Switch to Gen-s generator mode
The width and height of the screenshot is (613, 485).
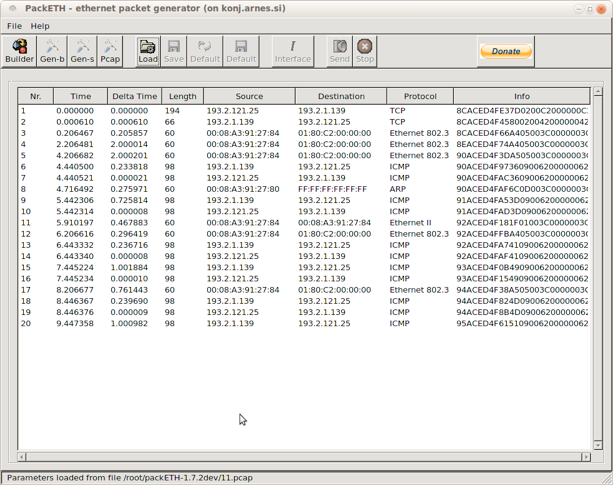click(82, 51)
